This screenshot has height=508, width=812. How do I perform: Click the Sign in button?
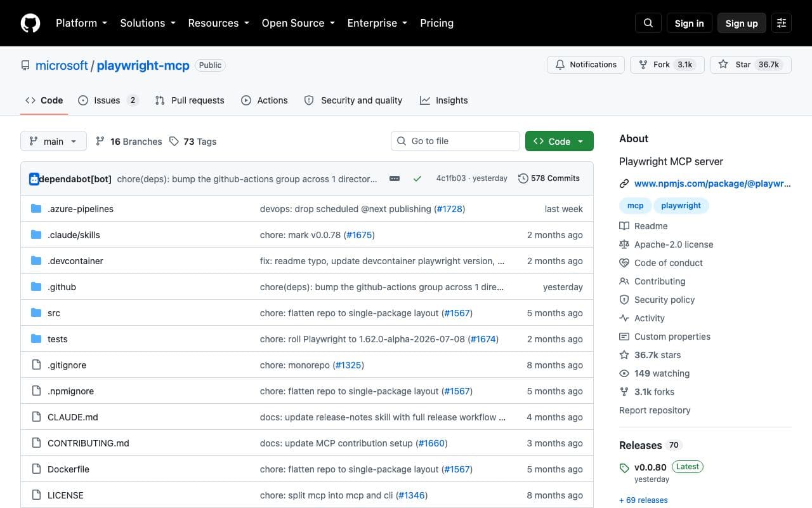coord(689,23)
